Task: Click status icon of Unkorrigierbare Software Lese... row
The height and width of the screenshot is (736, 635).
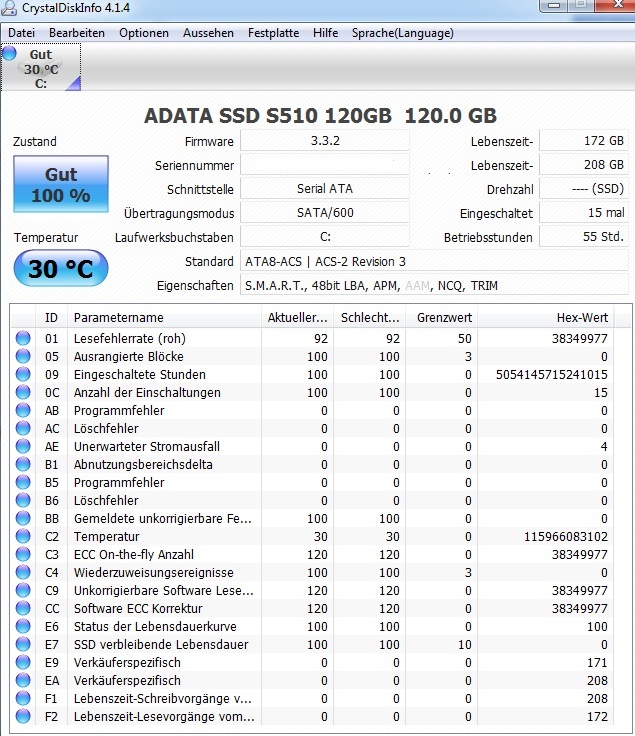Action: pyautogui.click(x=23, y=590)
